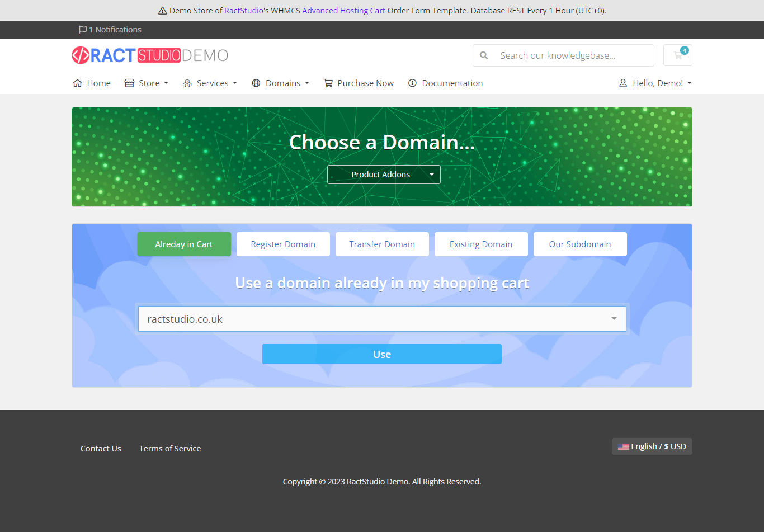Click the info icon beside Documentation
This screenshot has width=764, height=532.
(412, 82)
